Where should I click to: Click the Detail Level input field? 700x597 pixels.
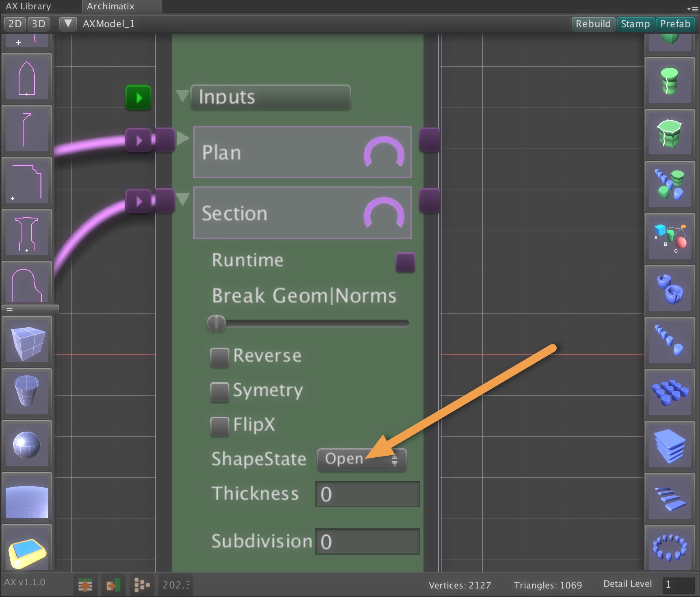point(679,585)
